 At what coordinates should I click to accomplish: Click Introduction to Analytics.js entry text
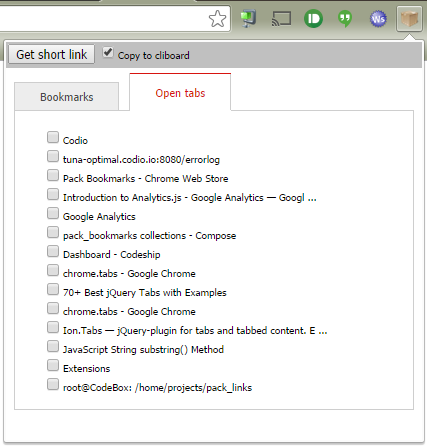pyautogui.click(x=190, y=198)
